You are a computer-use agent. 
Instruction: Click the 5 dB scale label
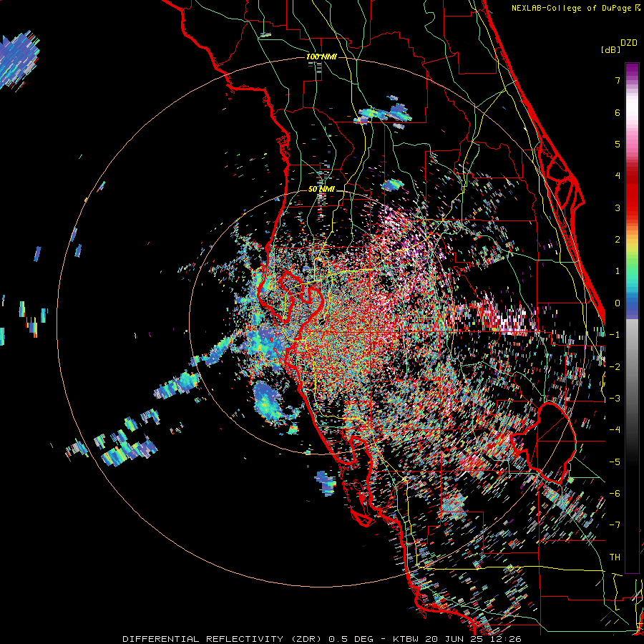(x=618, y=144)
